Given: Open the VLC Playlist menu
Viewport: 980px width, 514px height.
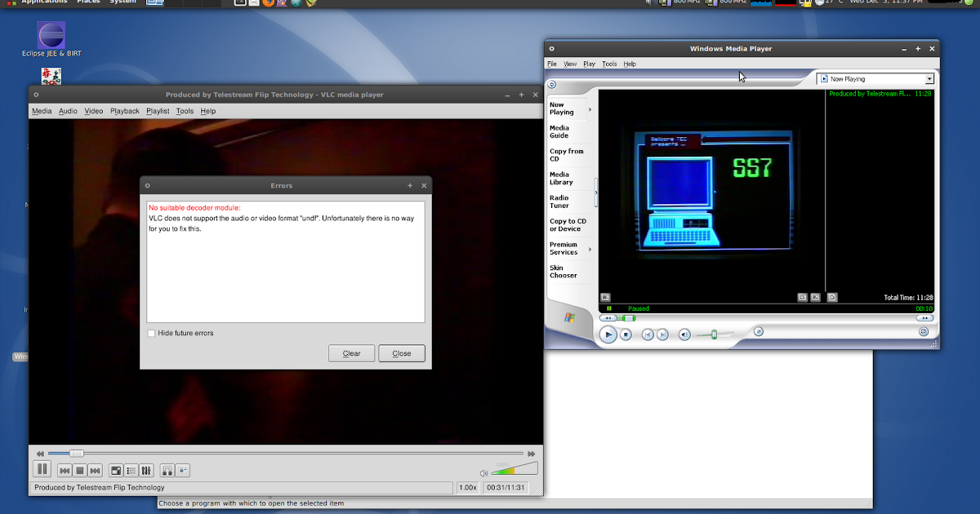Looking at the screenshot, I should pos(158,111).
